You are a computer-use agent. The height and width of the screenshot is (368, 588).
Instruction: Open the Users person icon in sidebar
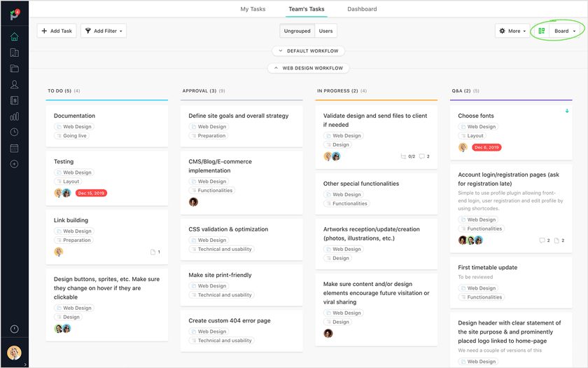point(14,85)
